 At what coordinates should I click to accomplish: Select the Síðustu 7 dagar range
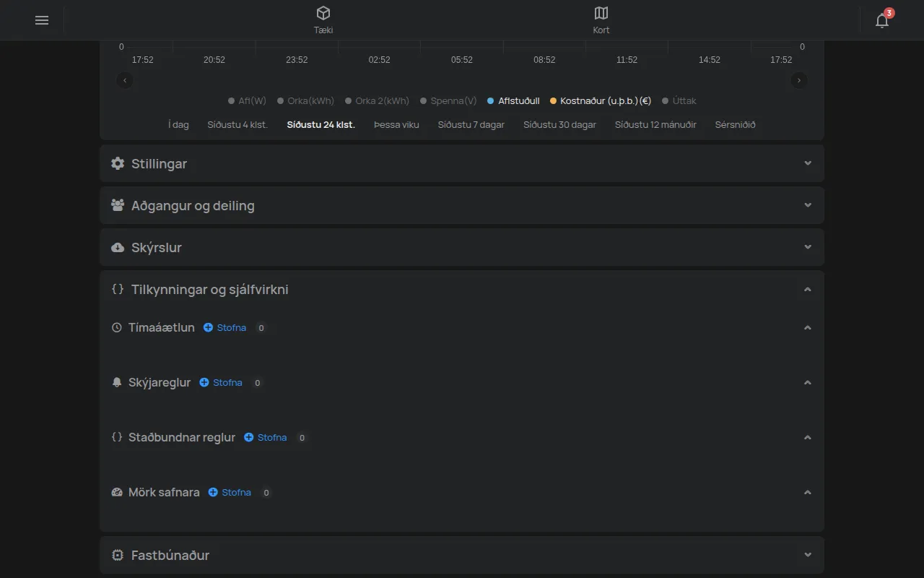click(471, 124)
